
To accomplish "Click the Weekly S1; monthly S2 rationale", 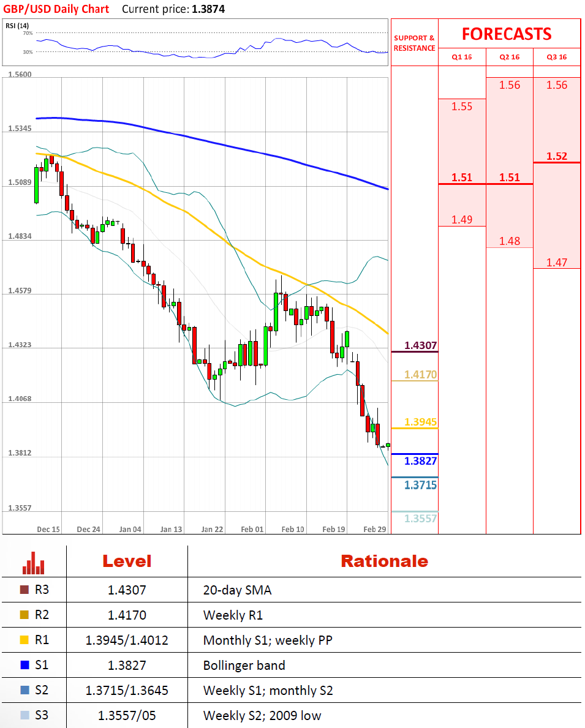I will click(268, 691).
